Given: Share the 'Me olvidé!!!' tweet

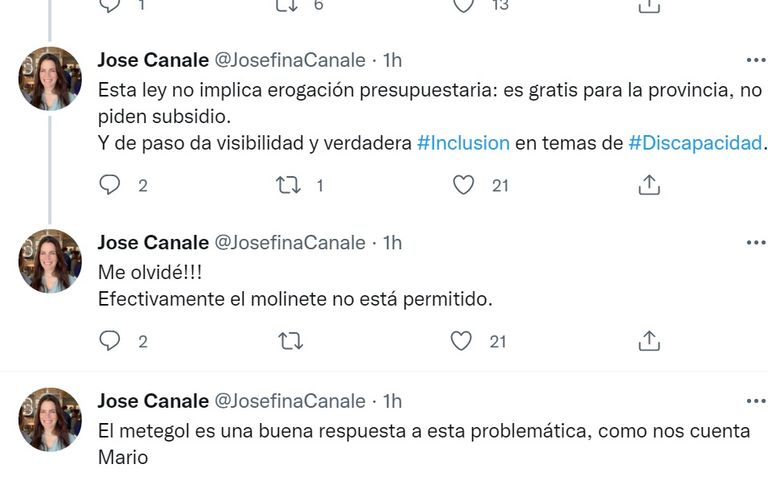Looking at the screenshot, I should click(649, 341).
